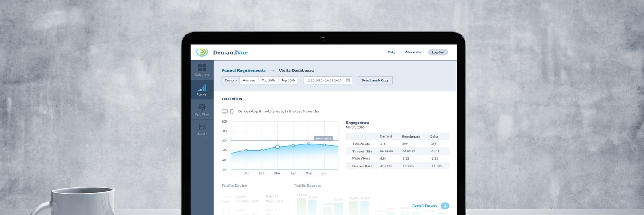Select the Average benchmark segment

[249, 80]
